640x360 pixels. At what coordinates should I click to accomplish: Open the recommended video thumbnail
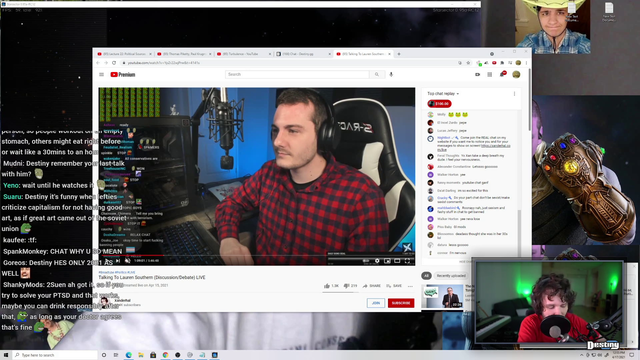click(442, 296)
